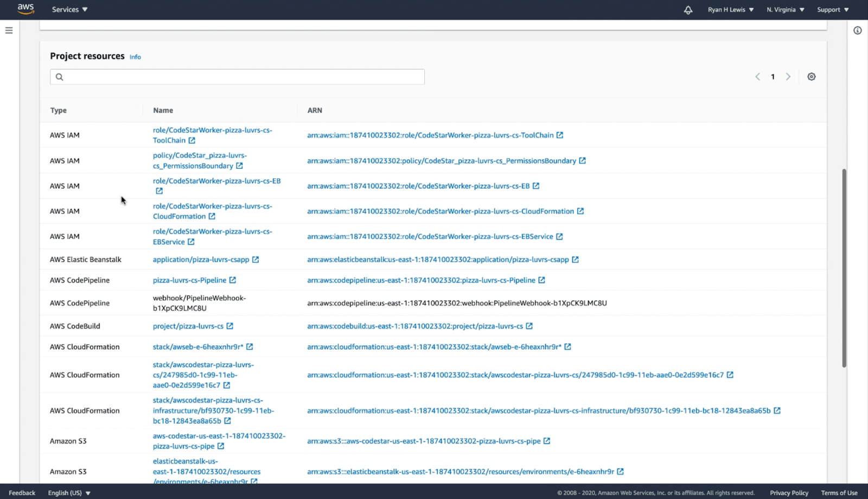Click the AWS logo home icon
Viewport: 868px width, 499px height.
click(x=25, y=9)
